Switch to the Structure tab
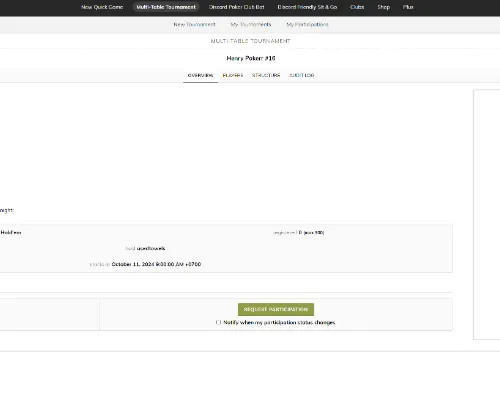The image size is (500, 407). click(x=266, y=75)
